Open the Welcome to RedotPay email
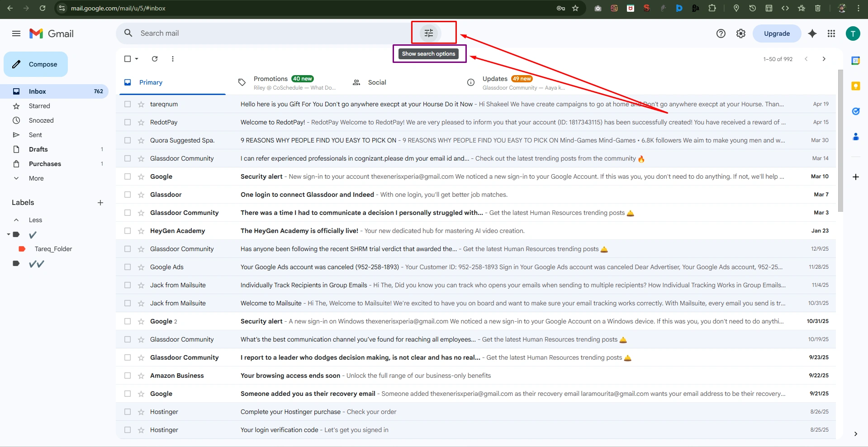 click(476, 122)
